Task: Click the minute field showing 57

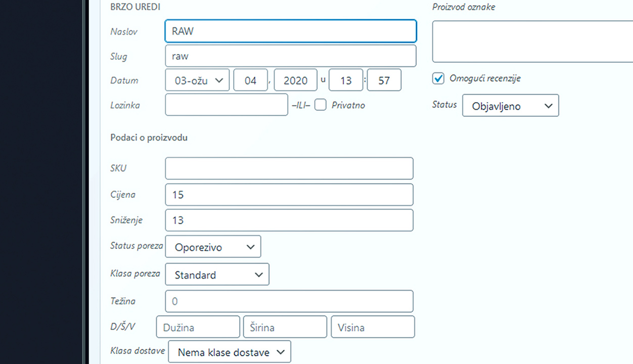Action: (x=384, y=80)
